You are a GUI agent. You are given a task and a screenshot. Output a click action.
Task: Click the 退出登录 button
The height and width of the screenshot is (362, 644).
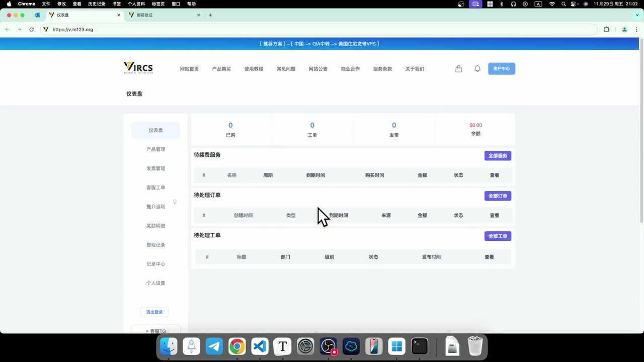pos(154,312)
